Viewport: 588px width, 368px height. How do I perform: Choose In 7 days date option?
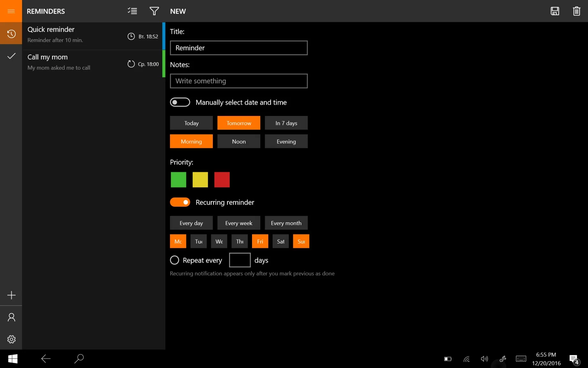(x=286, y=123)
